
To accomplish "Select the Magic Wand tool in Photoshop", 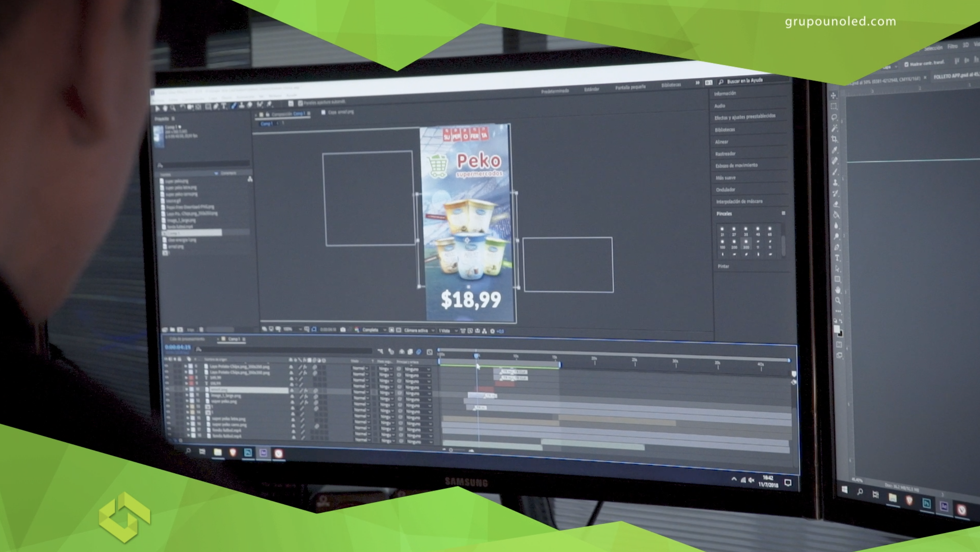I will [834, 128].
